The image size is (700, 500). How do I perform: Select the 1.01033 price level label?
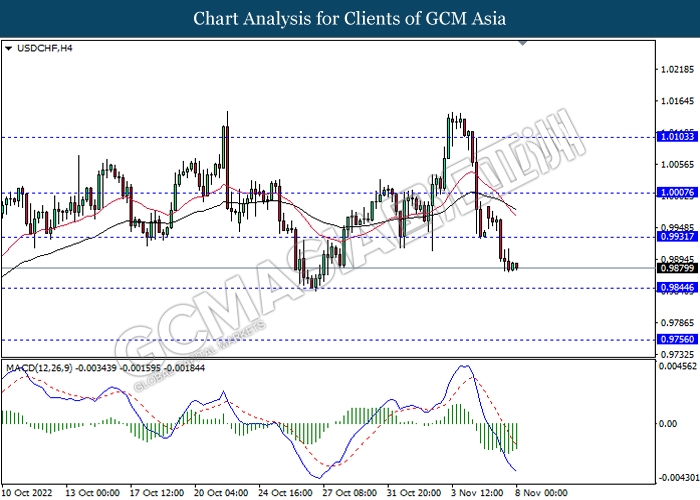coord(677,137)
